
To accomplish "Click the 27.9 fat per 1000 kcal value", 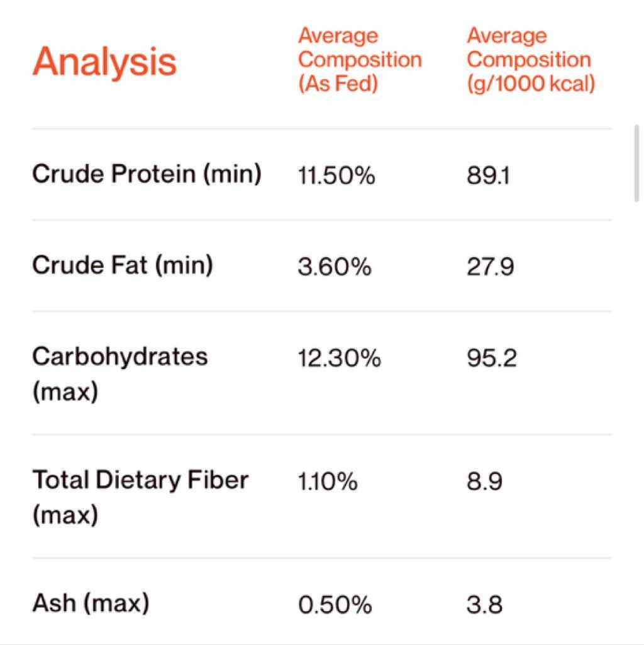I will tap(490, 267).
